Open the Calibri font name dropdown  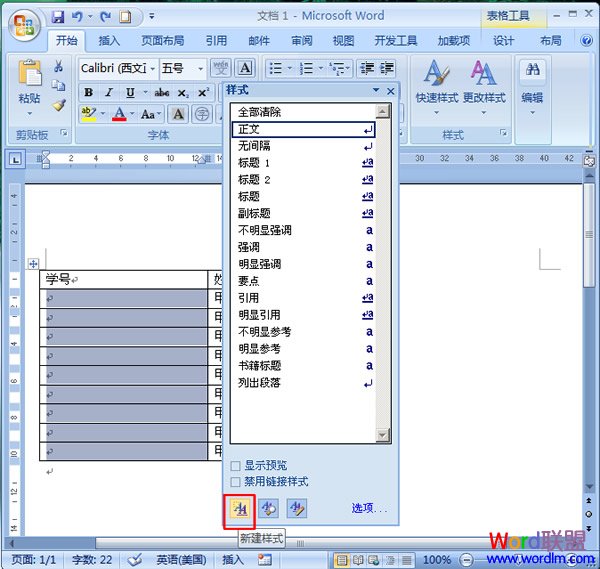(152, 68)
